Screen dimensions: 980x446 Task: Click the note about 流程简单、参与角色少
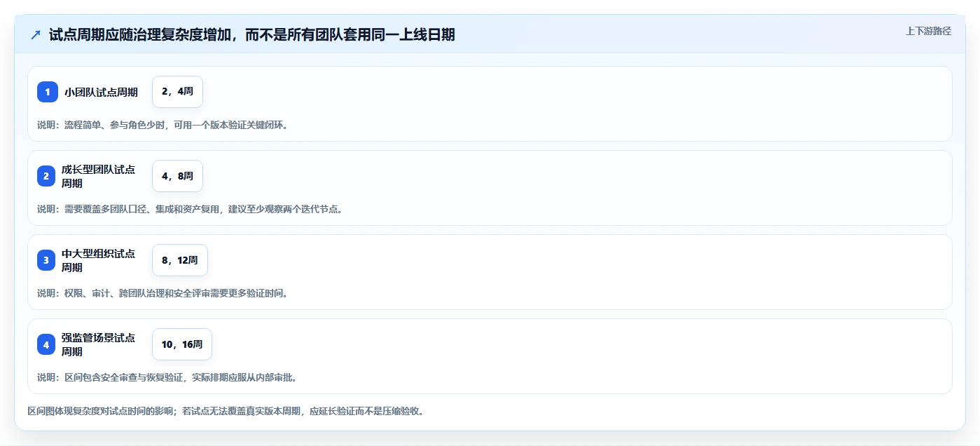(163, 125)
